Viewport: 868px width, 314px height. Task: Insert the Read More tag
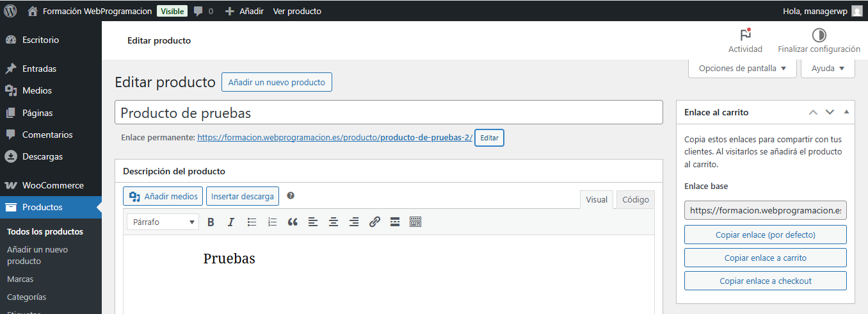point(395,222)
